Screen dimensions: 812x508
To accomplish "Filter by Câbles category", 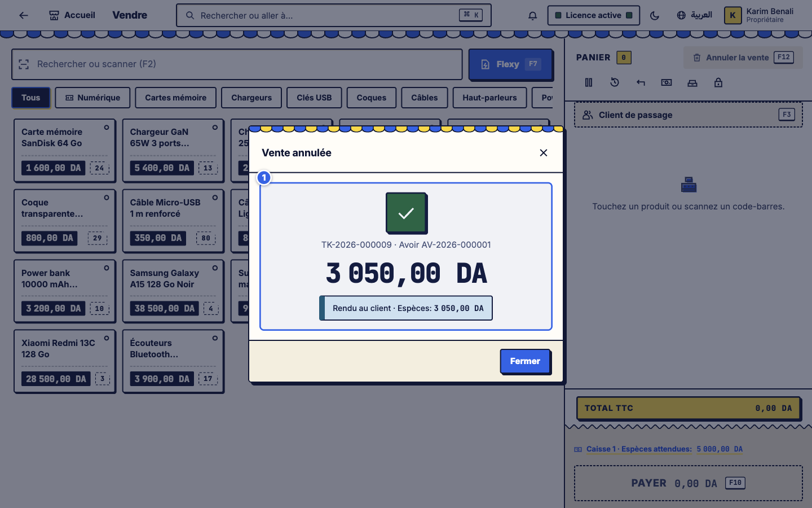I will coord(425,98).
